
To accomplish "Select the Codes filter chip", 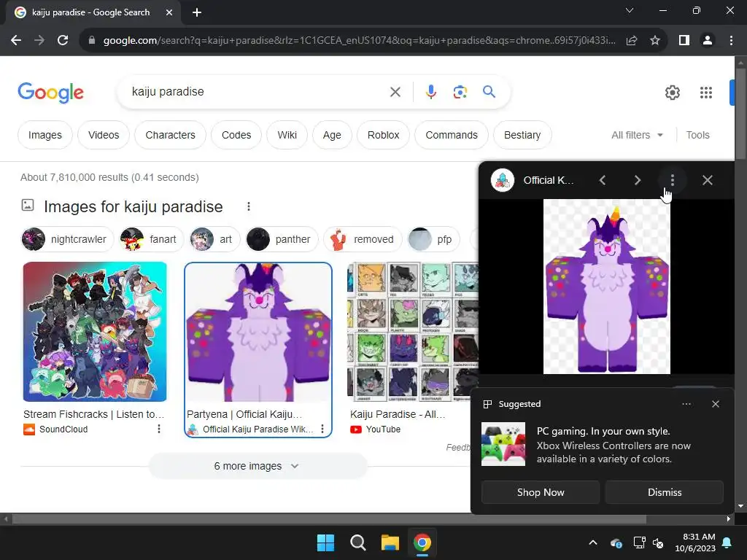I will [x=236, y=135].
